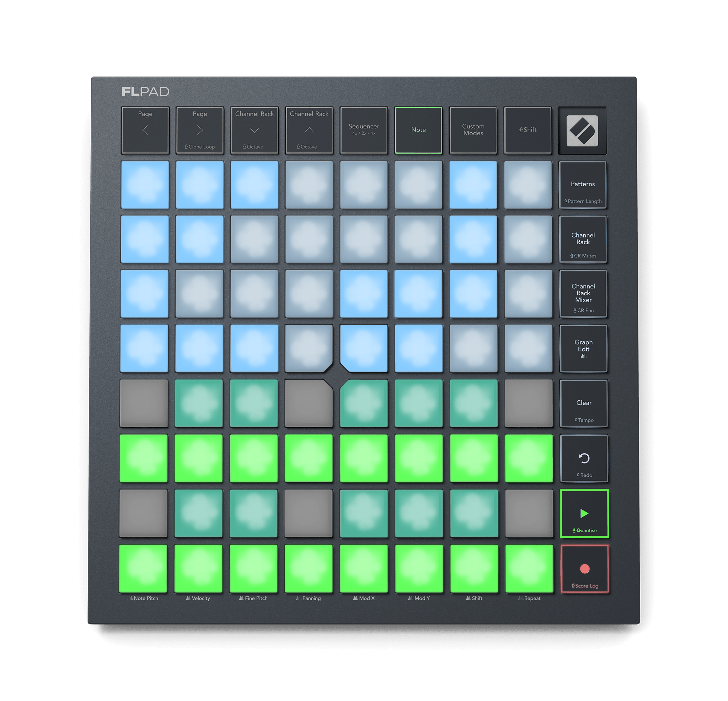Tap the green pad above Fine Pitch label
The height and width of the screenshot is (701, 728).
pos(253,568)
